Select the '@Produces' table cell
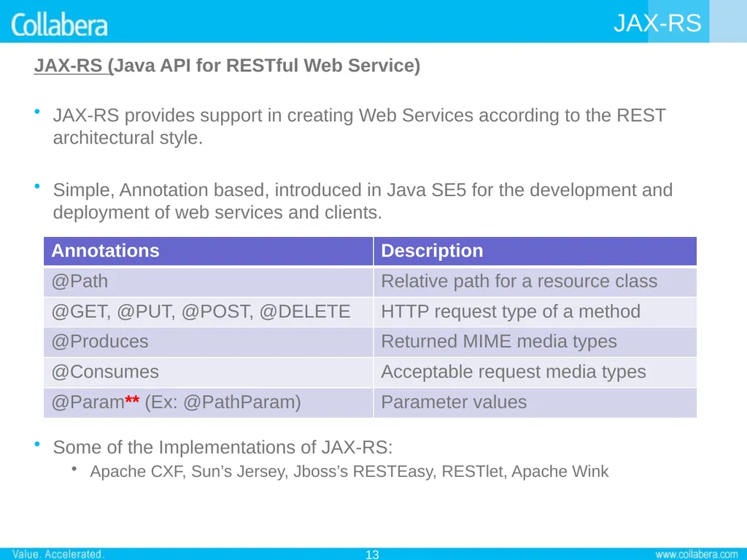Viewport: 747px width, 560px height. [x=208, y=342]
